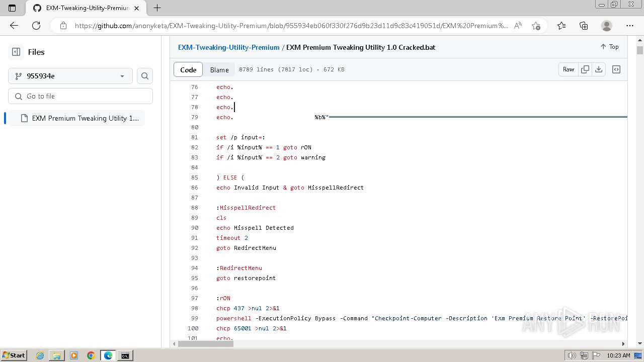The height and width of the screenshot is (362, 644).
Task: Click the ':MisspellRedirect' label line
Action: [246, 208]
